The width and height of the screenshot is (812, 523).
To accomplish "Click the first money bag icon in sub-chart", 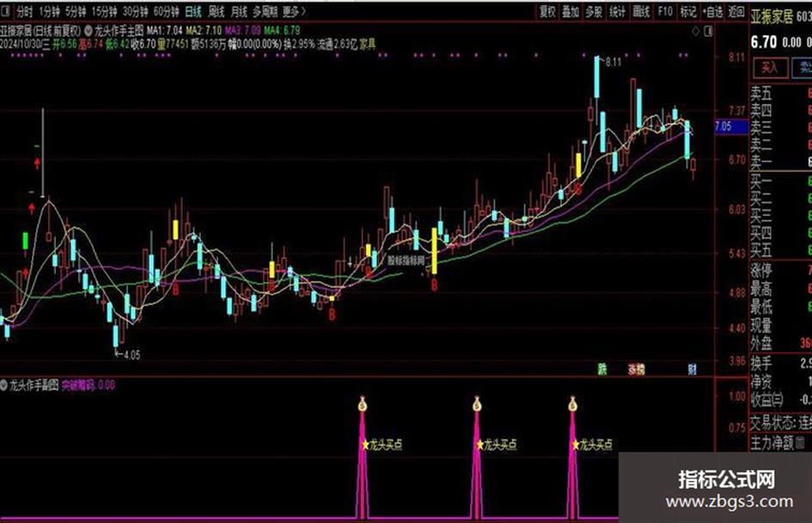I will coord(363,404).
